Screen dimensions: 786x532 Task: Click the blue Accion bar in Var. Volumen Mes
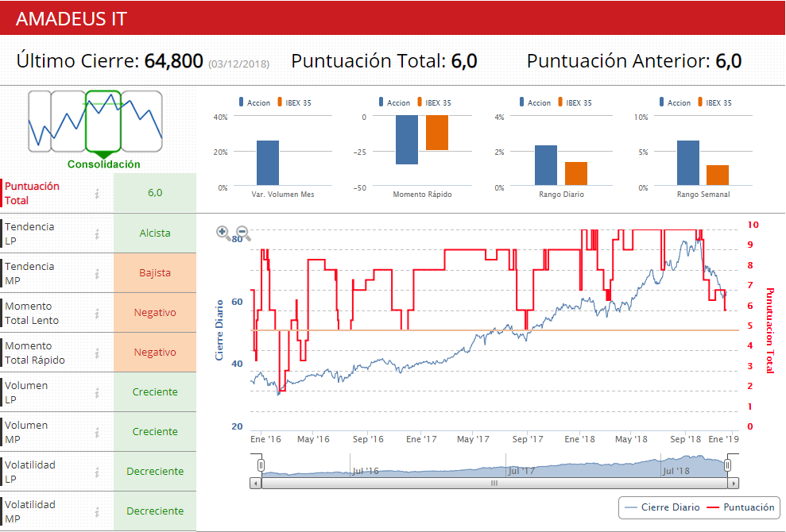tap(268, 163)
